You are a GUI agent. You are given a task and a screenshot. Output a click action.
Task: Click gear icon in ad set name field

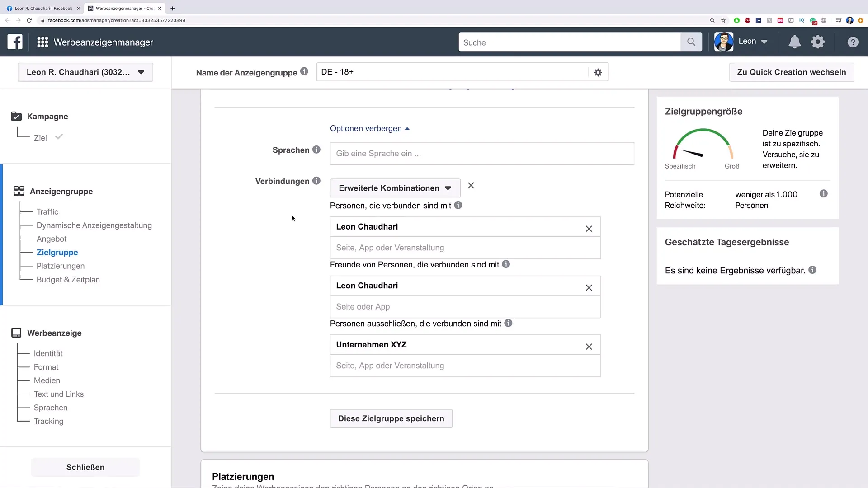[x=598, y=72]
